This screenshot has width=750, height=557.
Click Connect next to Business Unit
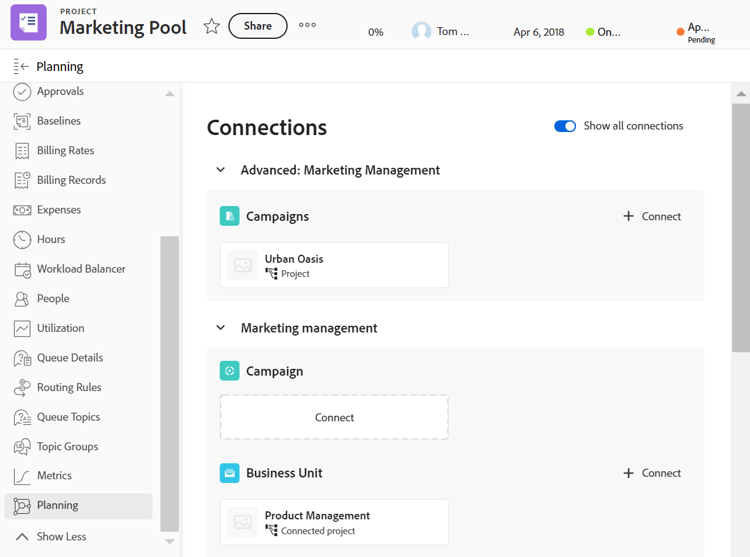point(652,473)
